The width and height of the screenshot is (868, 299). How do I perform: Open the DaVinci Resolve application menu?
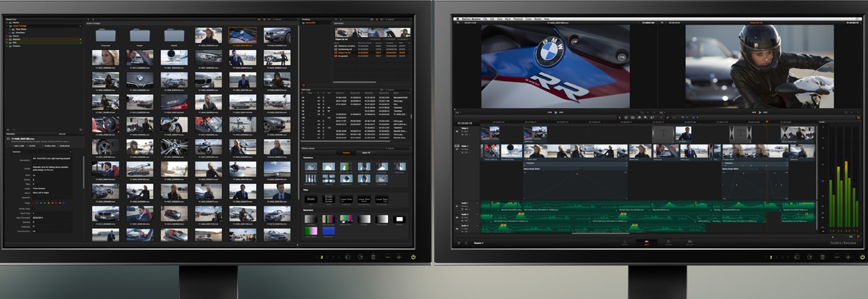[471, 19]
